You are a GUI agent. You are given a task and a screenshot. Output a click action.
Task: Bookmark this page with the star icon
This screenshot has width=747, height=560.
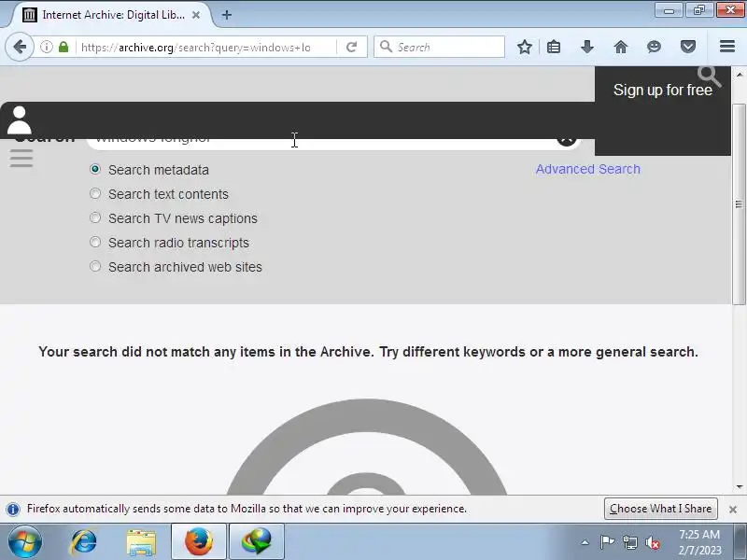[x=525, y=47]
